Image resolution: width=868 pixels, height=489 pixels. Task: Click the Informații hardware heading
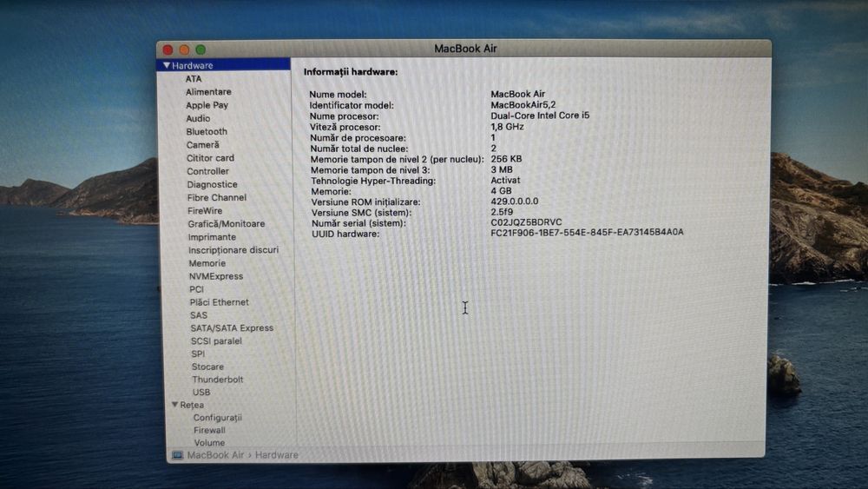(x=351, y=72)
